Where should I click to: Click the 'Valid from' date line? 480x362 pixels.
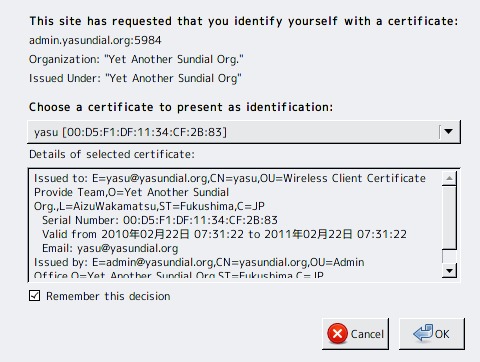point(224,234)
